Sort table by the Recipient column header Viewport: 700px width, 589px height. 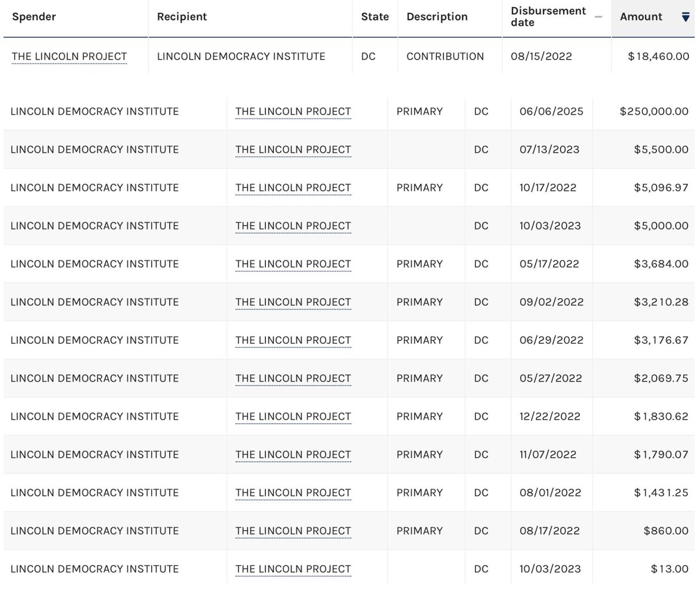coord(182,17)
